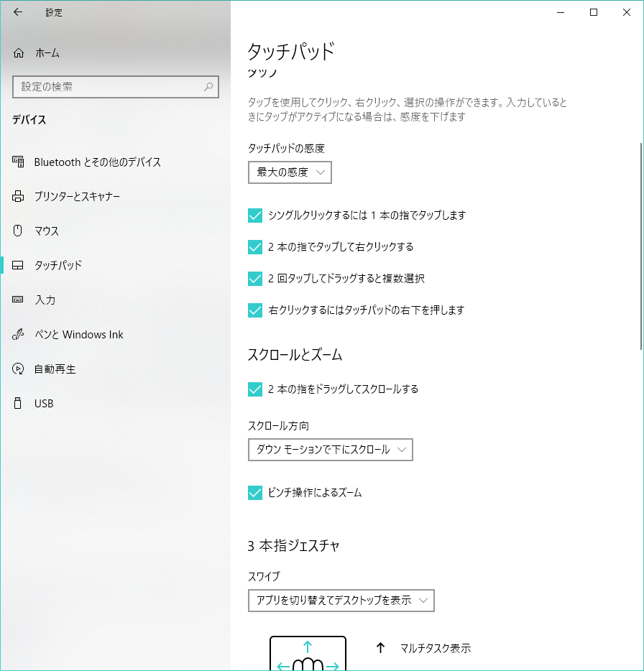The height and width of the screenshot is (671, 644).
Task: Click the vertical scrollbar thumb
Action: 641,246
